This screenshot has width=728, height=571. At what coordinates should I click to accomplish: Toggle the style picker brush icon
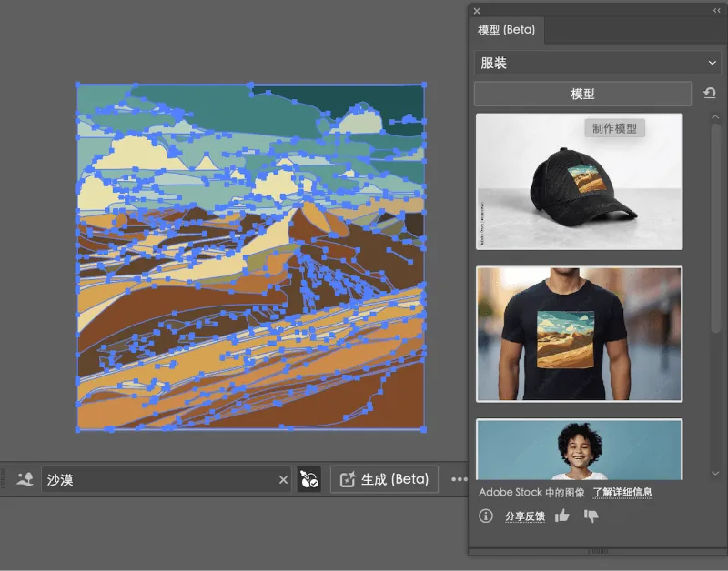point(308,477)
